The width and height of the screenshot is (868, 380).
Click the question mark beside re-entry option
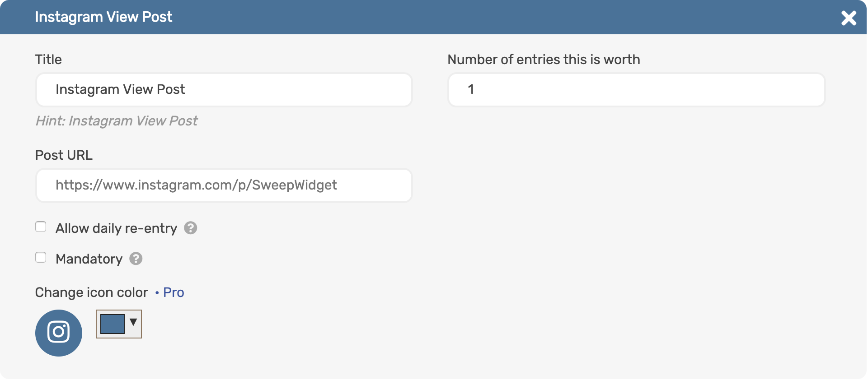click(190, 228)
